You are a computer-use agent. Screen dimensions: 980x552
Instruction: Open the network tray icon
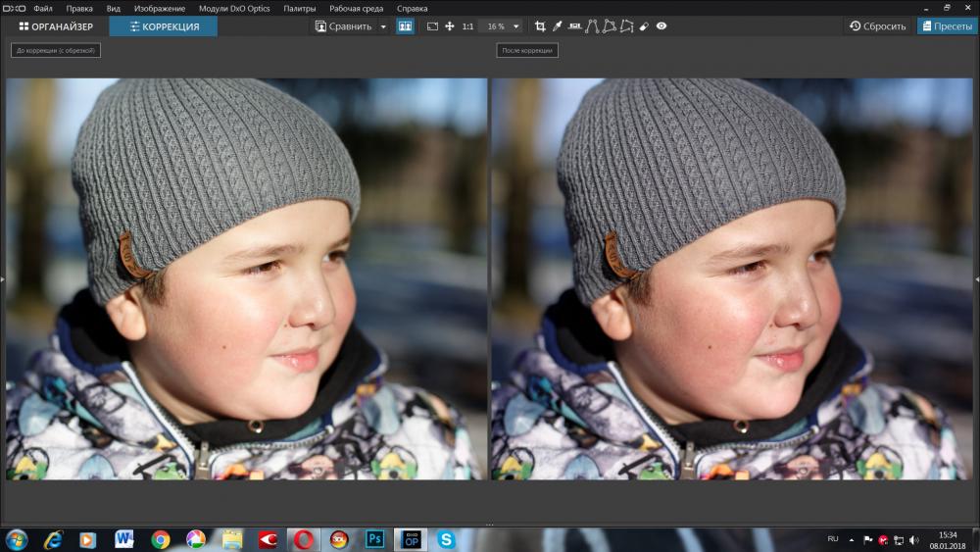pyautogui.click(x=899, y=540)
